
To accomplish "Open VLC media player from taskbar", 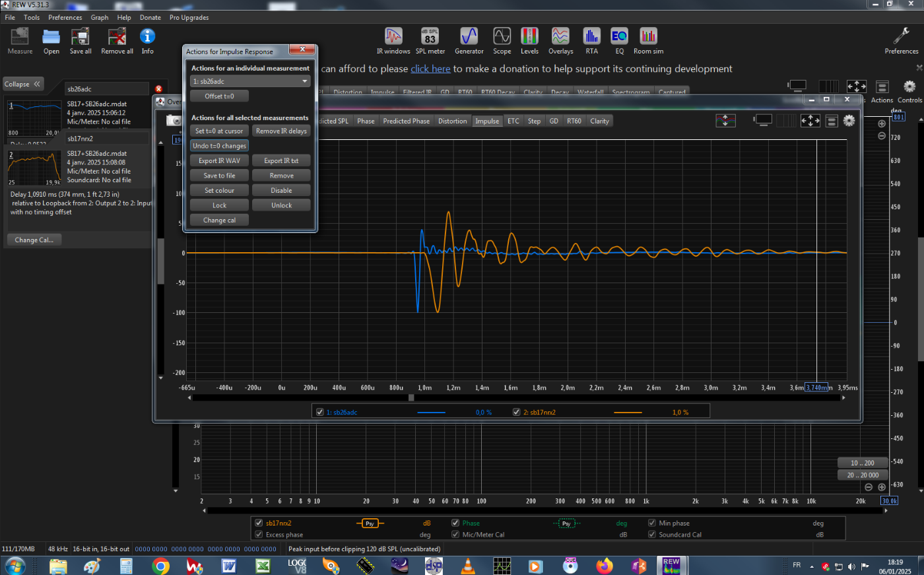I will (467, 566).
